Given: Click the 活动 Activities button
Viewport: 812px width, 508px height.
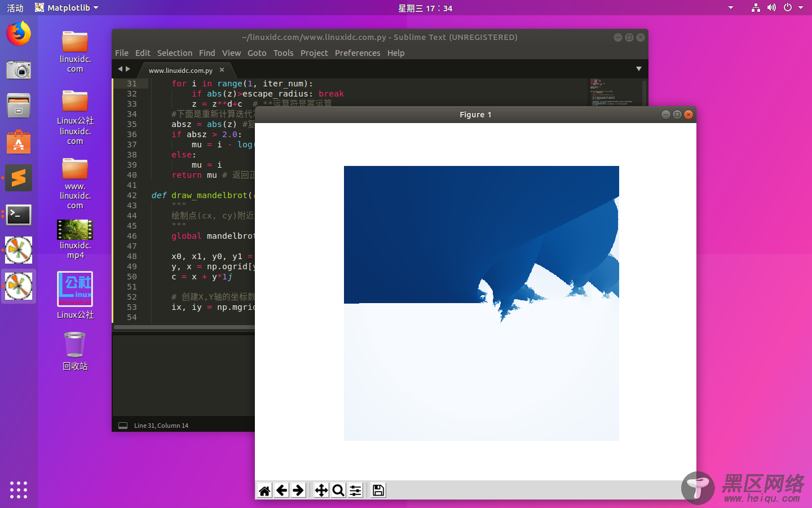Looking at the screenshot, I should 15,8.
